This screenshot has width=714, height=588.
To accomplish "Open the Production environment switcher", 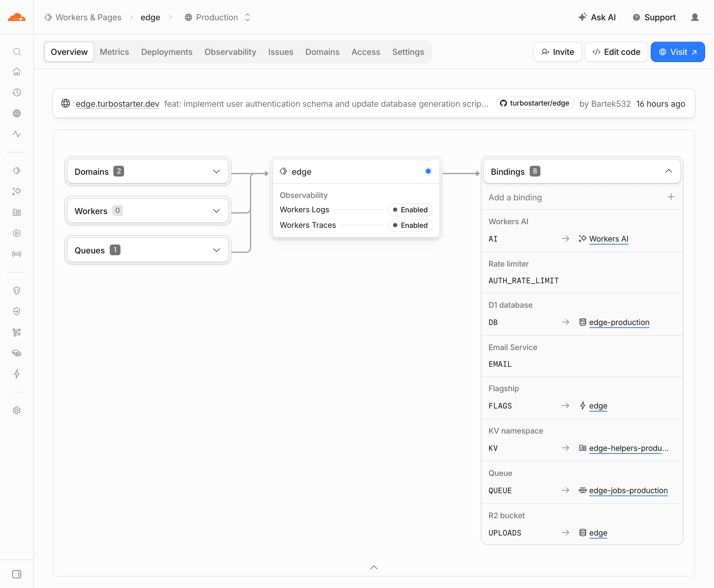I will 218,17.
